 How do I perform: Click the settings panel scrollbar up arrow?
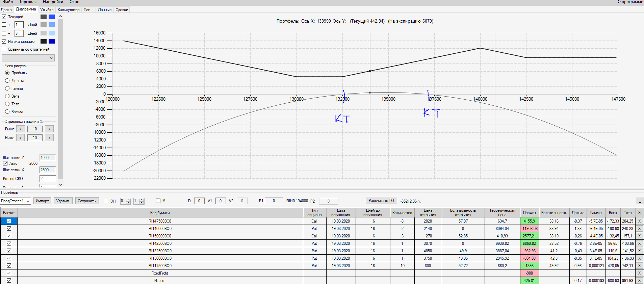61,16
